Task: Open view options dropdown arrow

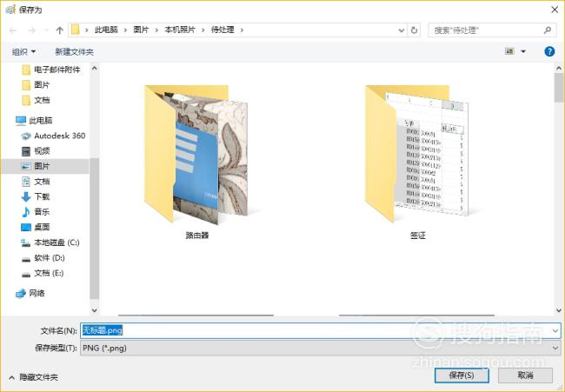Action: tap(523, 51)
